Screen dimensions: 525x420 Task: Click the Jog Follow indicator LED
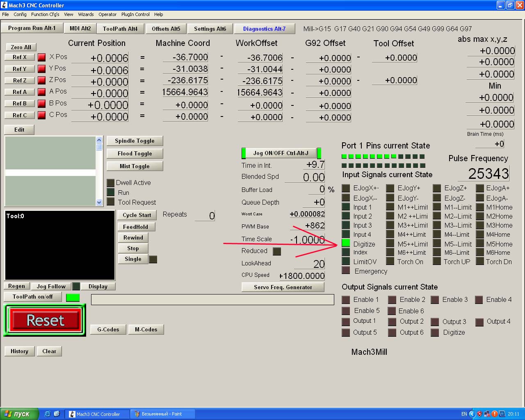coord(76,286)
